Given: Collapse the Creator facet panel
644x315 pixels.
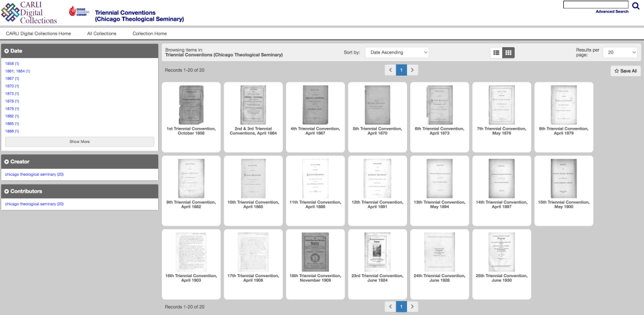Looking at the screenshot, I should tap(7, 162).
